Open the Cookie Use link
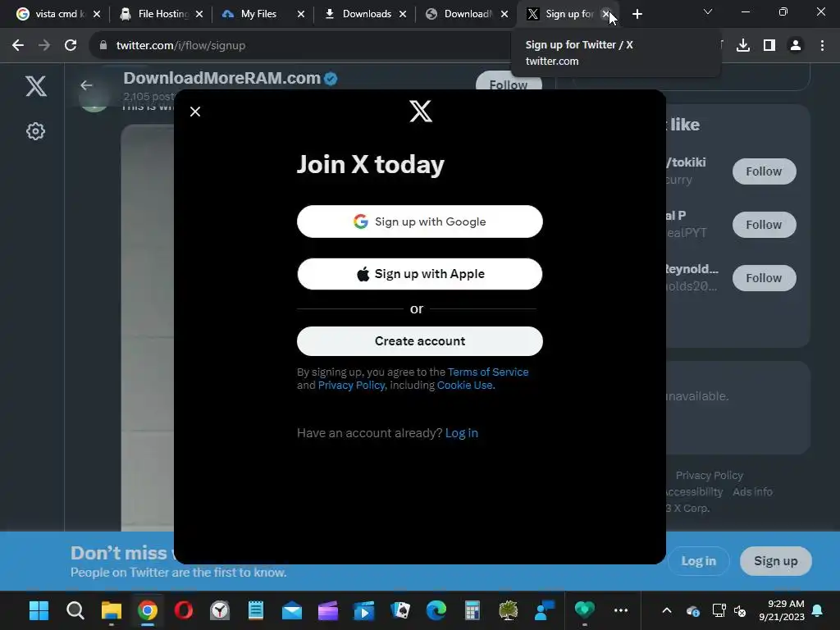840x630 pixels. (465, 386)
